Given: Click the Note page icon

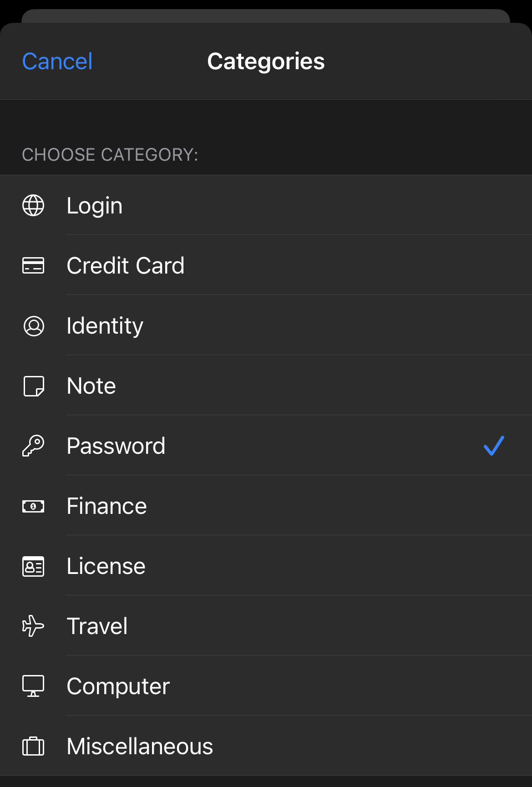Looking at the screenshot, I should [x=33, y=386].
